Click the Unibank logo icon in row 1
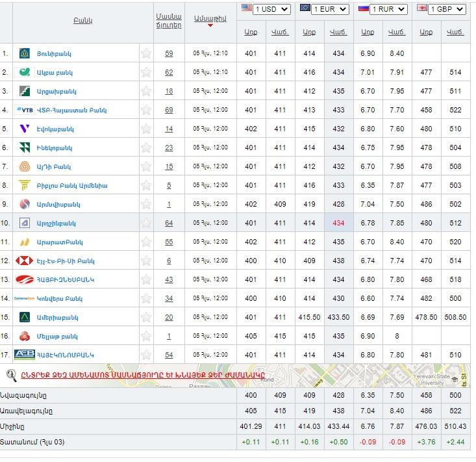This screenshot has width=476, height=462. pos(24,53)
